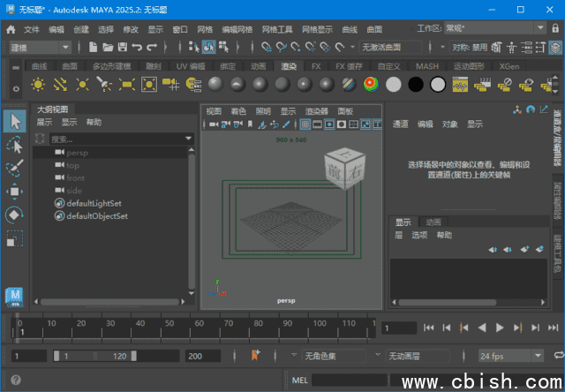
Task: Step to the next key
Action: pyautogui.click(x=517, y=328)
